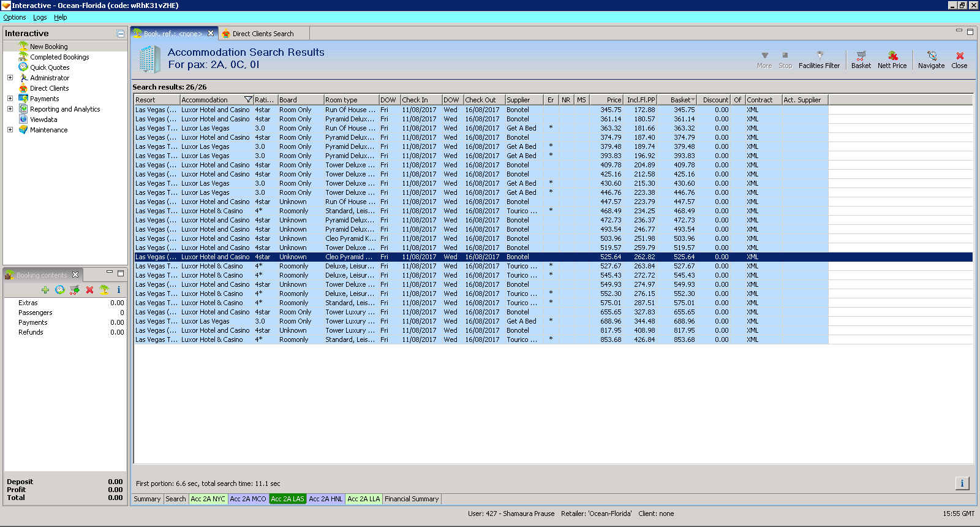Click the Administrator running man icon
980x527 pixels.
(x=23, y=77)
